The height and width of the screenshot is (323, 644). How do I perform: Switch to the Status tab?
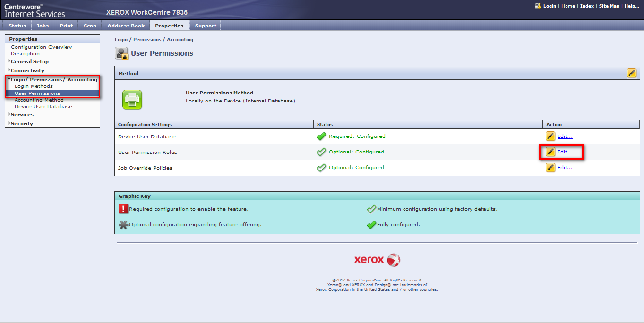point(17,26)
